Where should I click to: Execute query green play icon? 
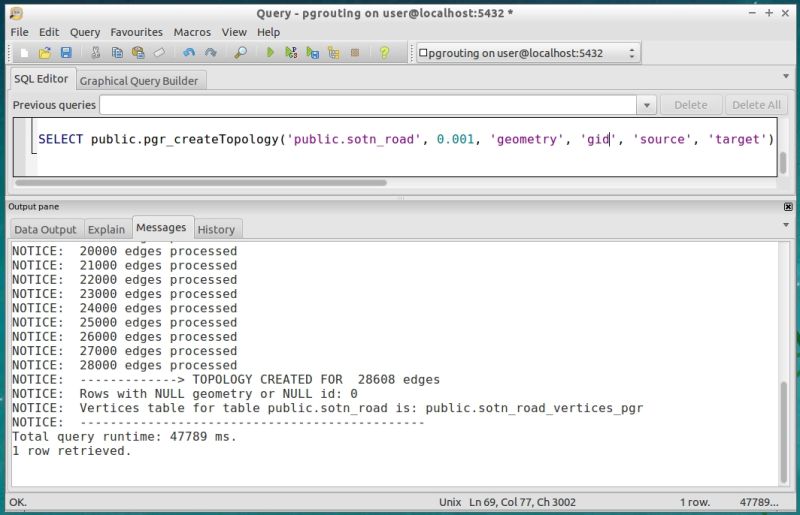[270, 53]
